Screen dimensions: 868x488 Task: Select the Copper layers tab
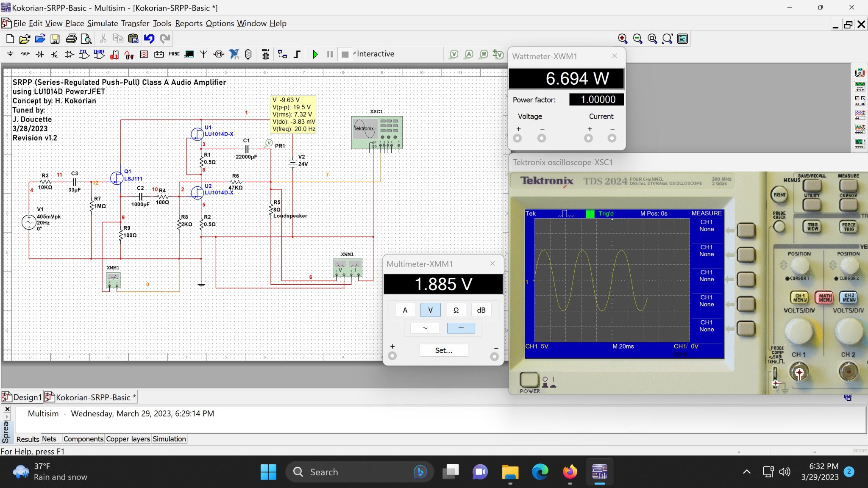pos(128,439)
